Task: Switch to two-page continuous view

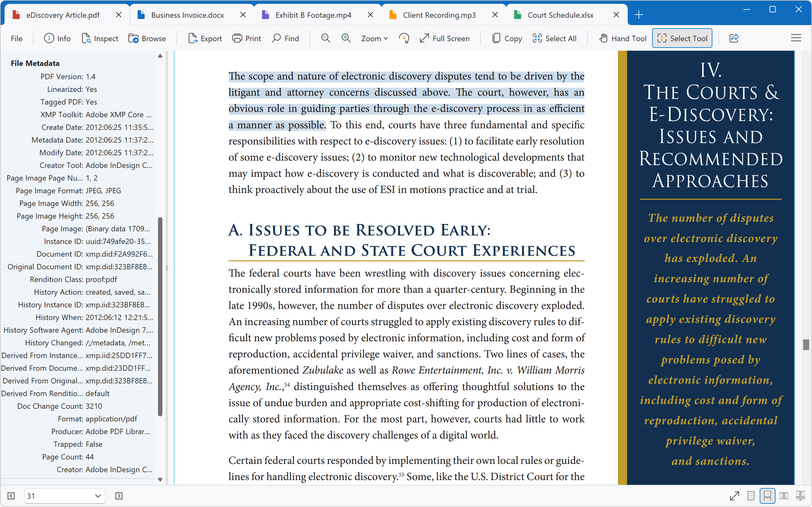Action: 800,496
